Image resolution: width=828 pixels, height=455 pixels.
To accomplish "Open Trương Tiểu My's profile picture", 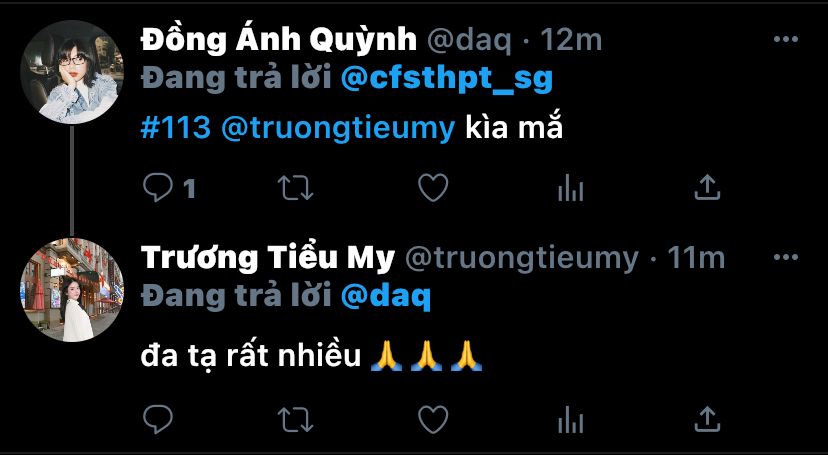I will point(72,290).
